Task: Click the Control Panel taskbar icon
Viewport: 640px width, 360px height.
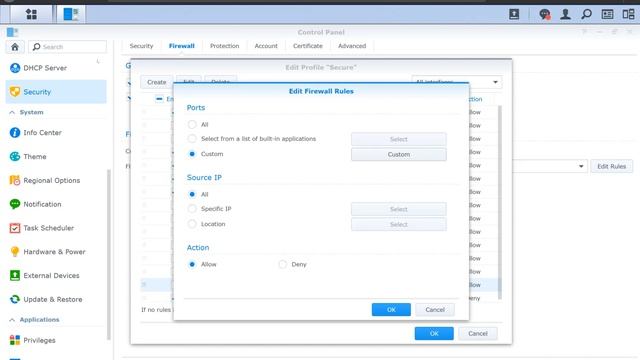Action: click(x=71, y=14)
